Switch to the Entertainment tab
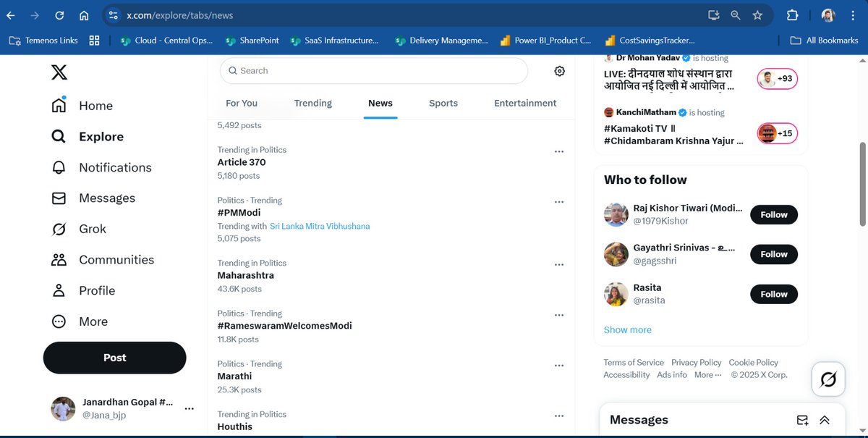Viewport: 868px width, 438px height. coord(525,104)
